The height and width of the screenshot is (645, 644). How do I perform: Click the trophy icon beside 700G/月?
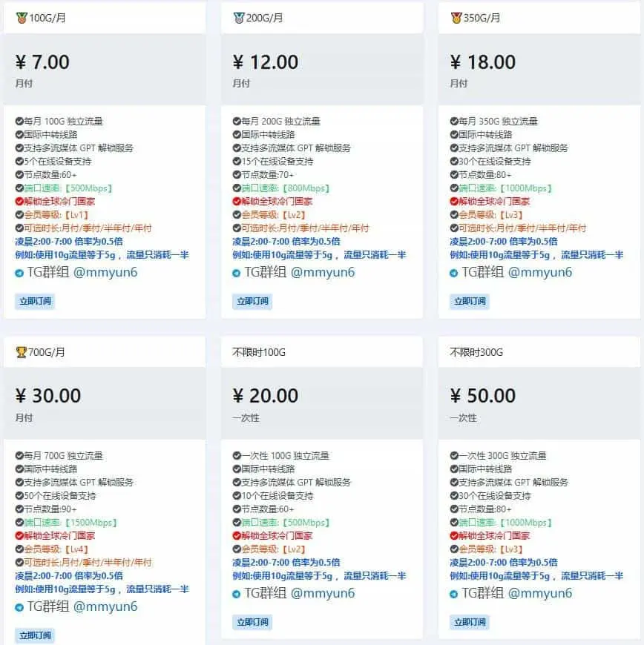pos(21,352)
